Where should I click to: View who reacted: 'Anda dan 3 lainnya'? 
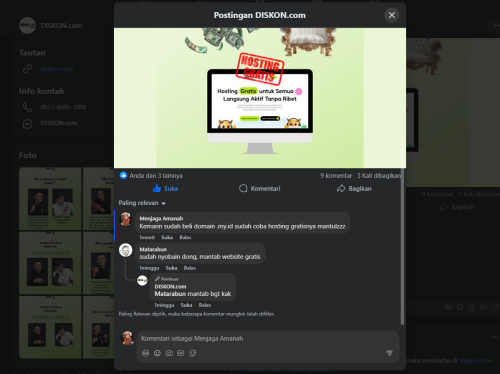tap(156, 176)
